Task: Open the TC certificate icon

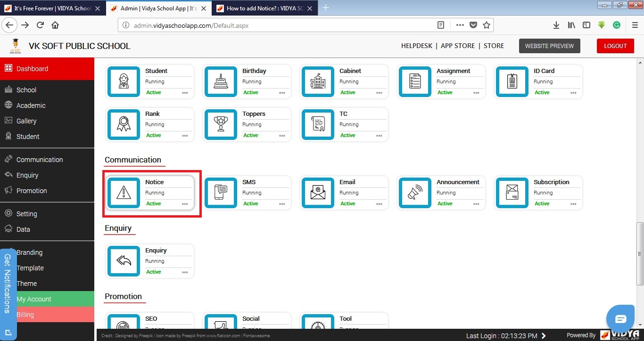Action: 318,124
